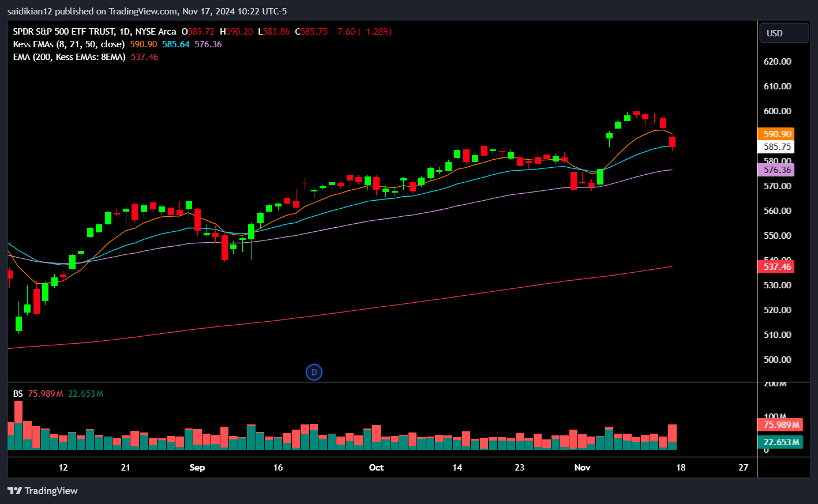Click the 12 date label on time axis

(63, 467)
